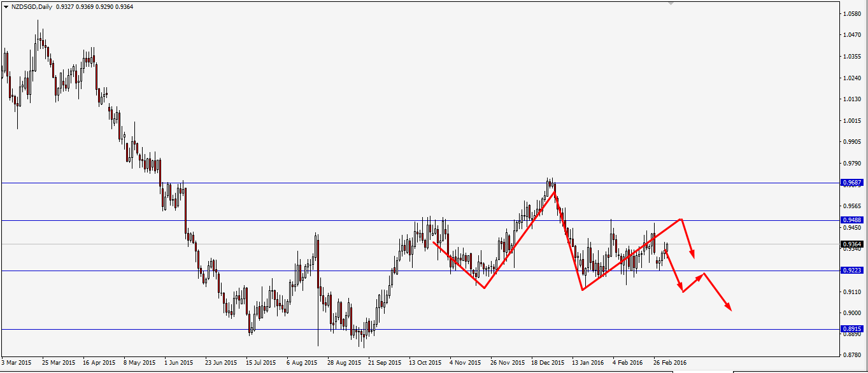Screen dimensions: 868x373
Task: Click the 13 Jan 2016 date label
Action: (x=588, y=362)
